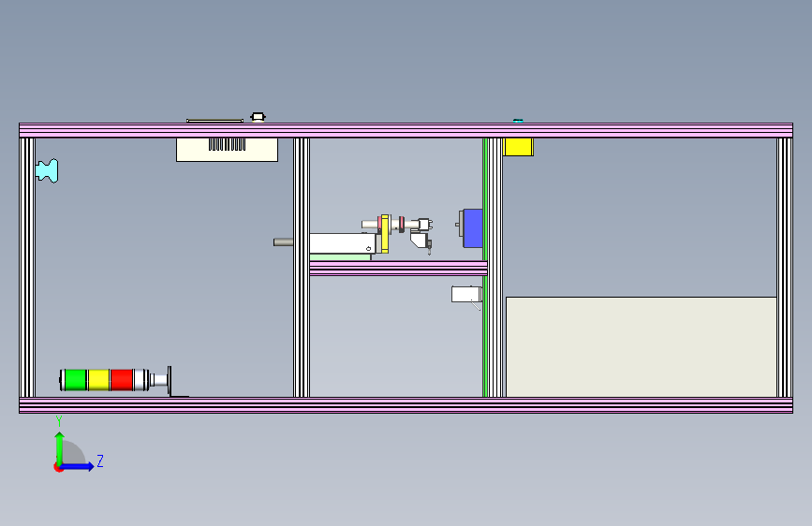Pick the top pink frame beam
This screenshot has height=526, width=812.
(406, 130)
